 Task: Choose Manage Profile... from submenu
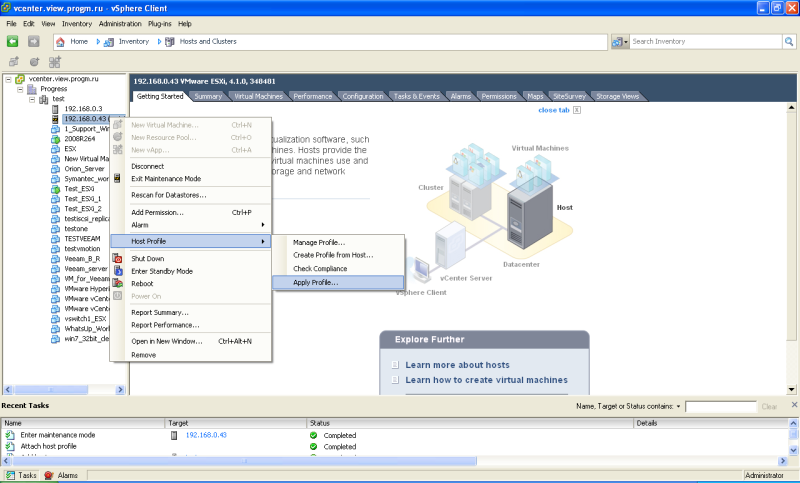(319, 242)
